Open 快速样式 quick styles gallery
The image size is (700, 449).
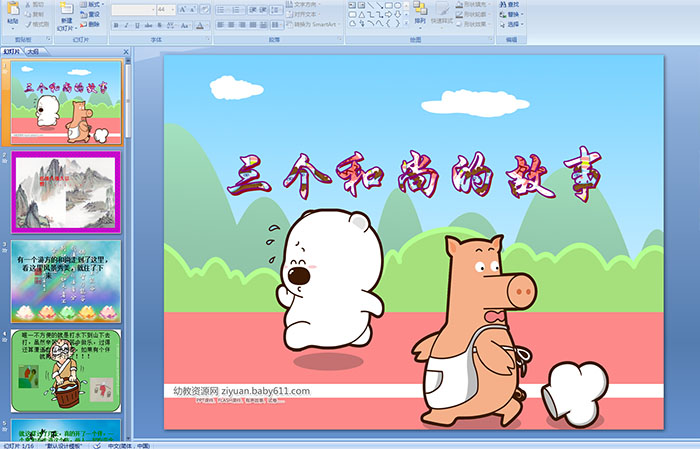tap(442, 13)
